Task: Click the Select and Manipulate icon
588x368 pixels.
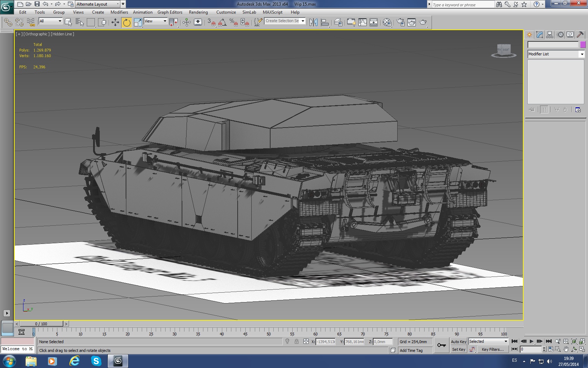Action: pyautogui.click(x=187, y=22)
